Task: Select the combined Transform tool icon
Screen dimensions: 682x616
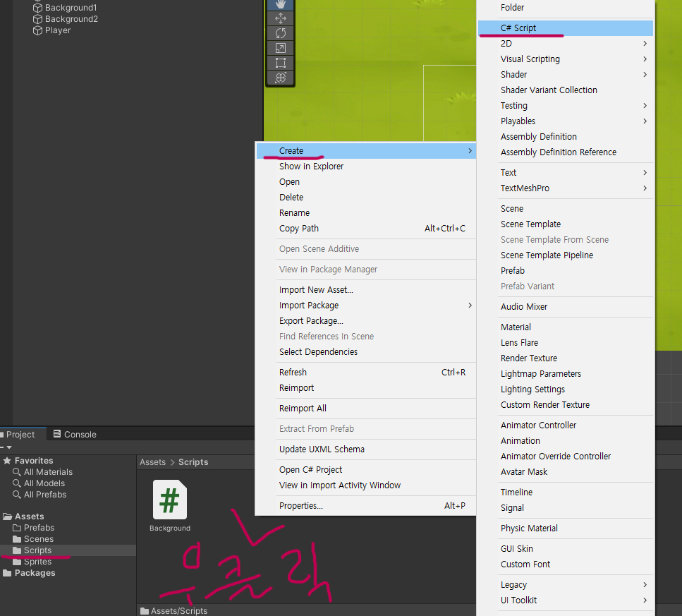Action: pyautogui.click(x=280, y=78)
